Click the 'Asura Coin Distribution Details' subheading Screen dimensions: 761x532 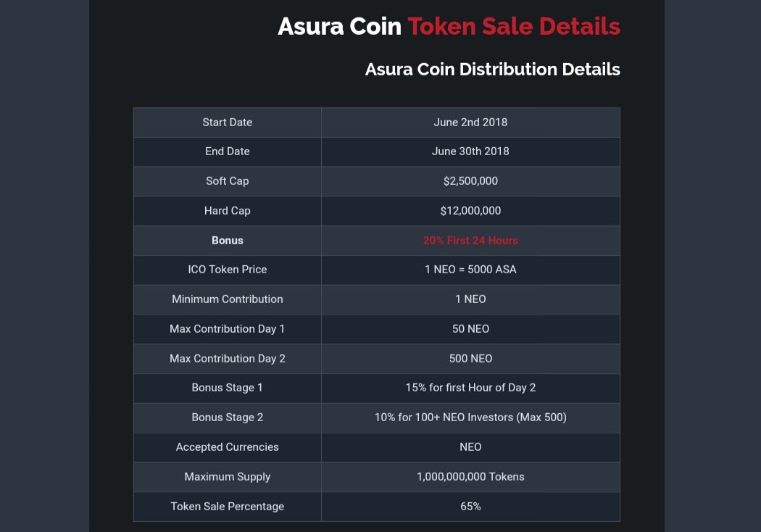click(492, 70)
